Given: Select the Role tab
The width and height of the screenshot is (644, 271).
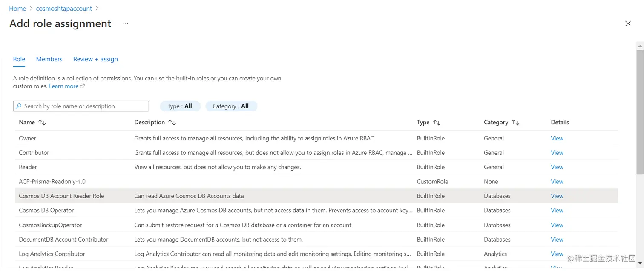Looking at the screenshot, I should tap(19, 59).
